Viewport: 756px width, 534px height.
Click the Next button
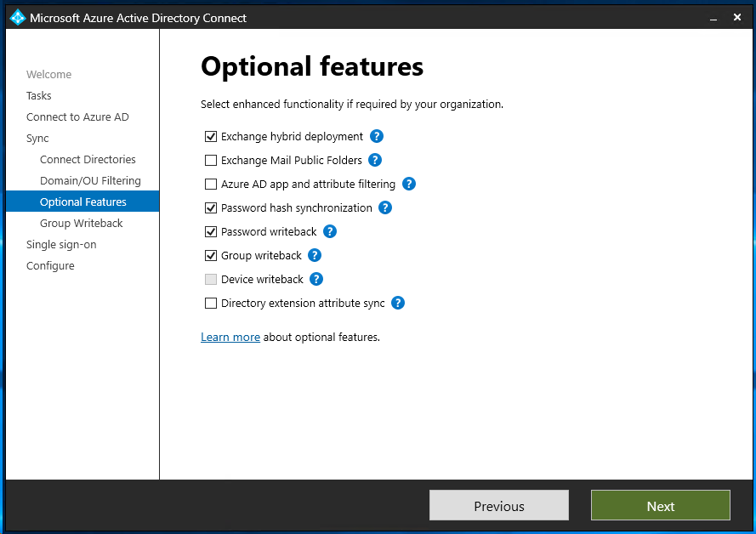pyautogui.click(x=661, y=506)
